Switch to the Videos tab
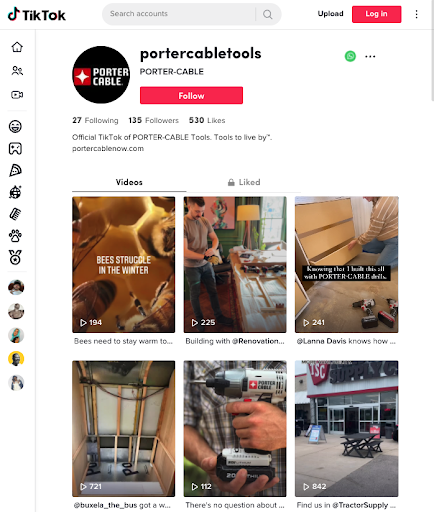 coord(129,182)
